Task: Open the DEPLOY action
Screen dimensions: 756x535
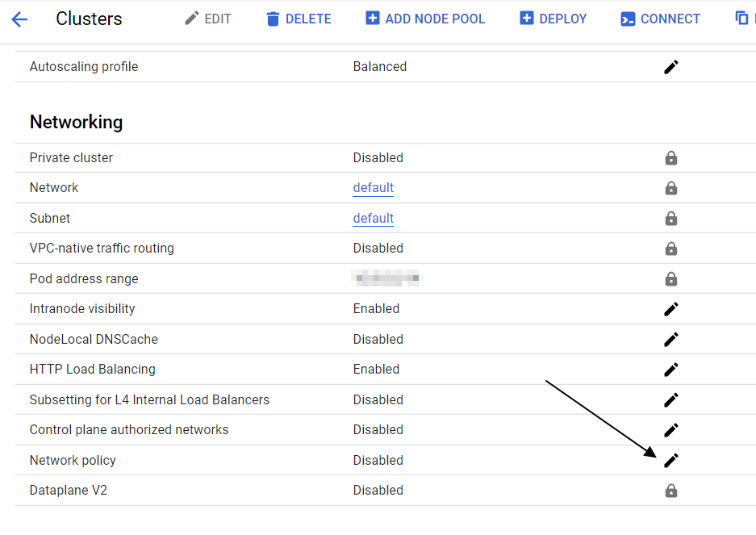Action: [x=553, y=19]
